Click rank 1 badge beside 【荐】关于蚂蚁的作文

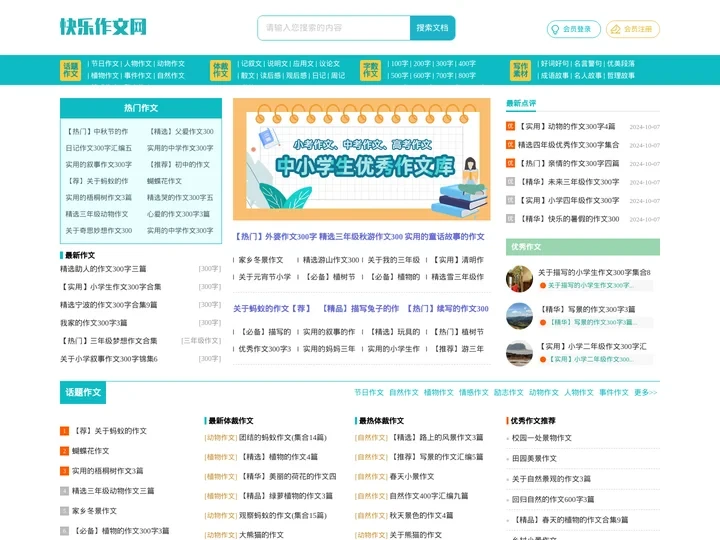coord(64,431)
